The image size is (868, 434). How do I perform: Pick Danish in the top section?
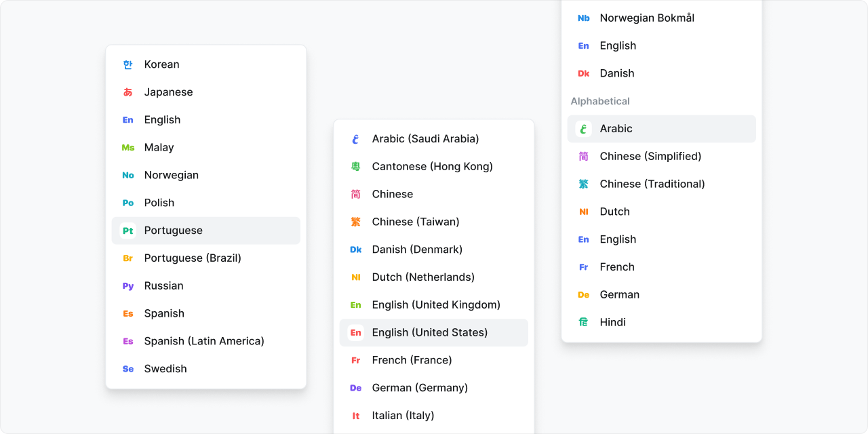[x=662, y=73]
